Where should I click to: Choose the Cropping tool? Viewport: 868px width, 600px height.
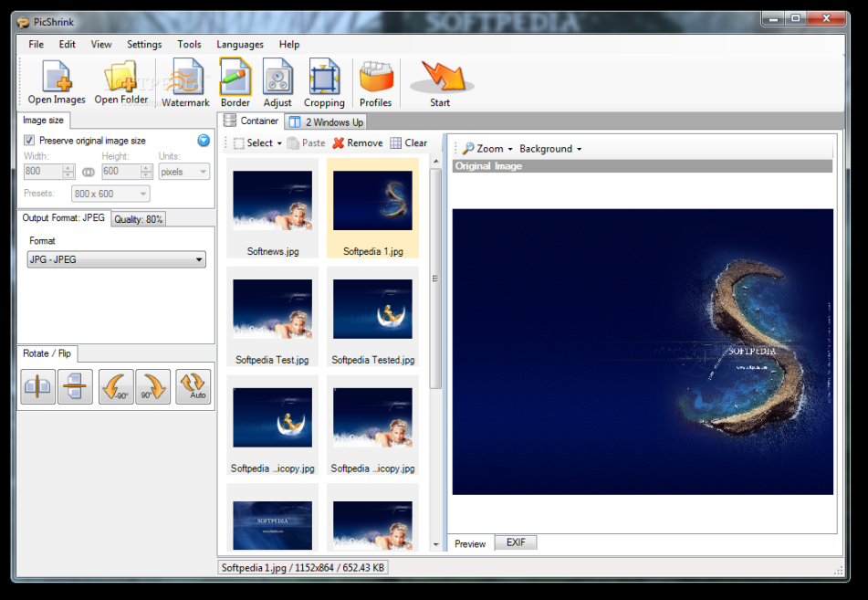324,82
